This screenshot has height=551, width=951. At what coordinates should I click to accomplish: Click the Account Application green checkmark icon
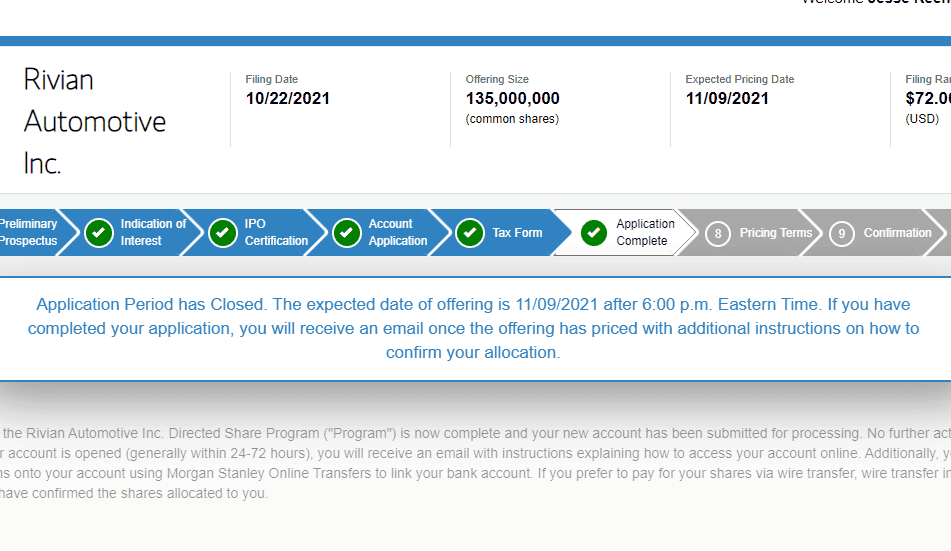347,233
